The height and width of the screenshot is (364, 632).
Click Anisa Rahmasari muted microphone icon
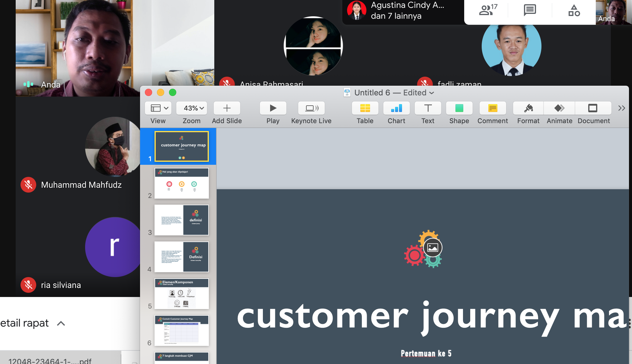pyautogui.click(x=227, y=81)
